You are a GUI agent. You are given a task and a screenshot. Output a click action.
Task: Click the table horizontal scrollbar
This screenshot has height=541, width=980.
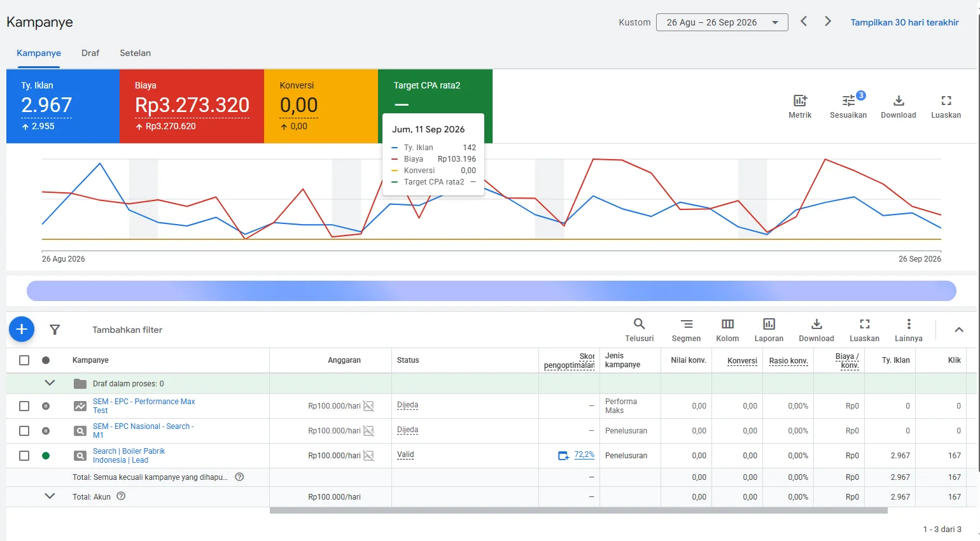[578, 510]
